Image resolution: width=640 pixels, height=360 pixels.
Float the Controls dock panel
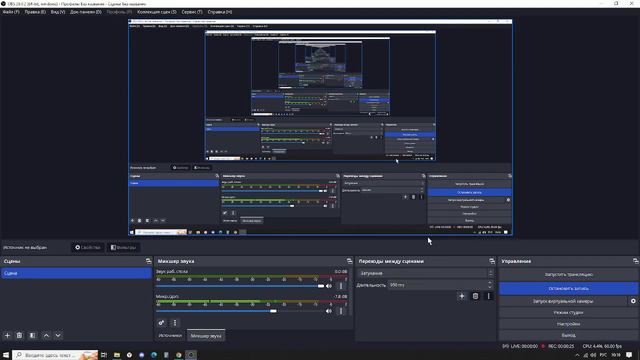click(635, 261)
